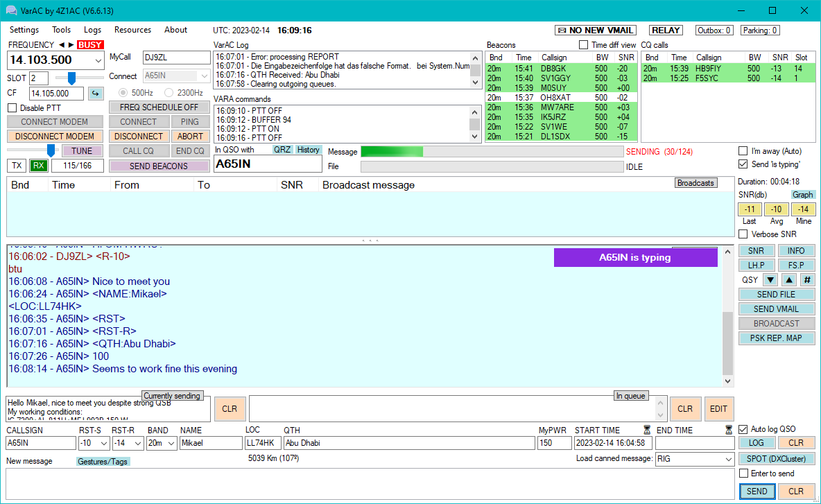
Task: Click the frequency step-down left arrow
Action: [61, 45]
